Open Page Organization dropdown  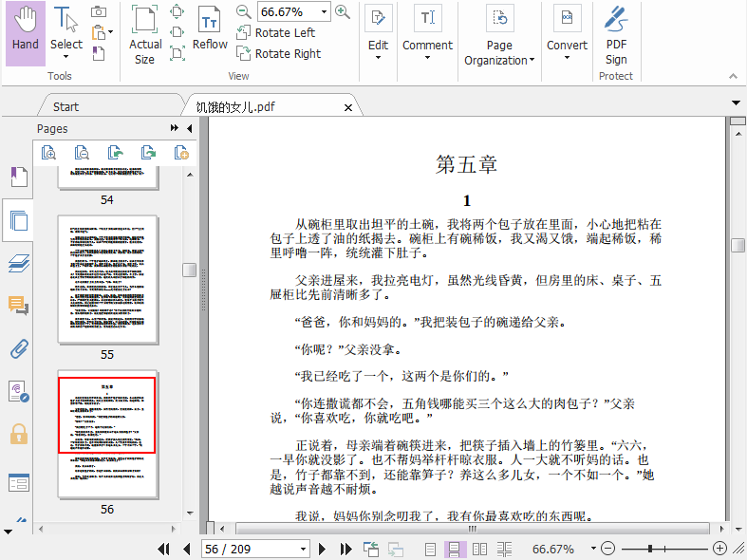click(x=499, y=36)
